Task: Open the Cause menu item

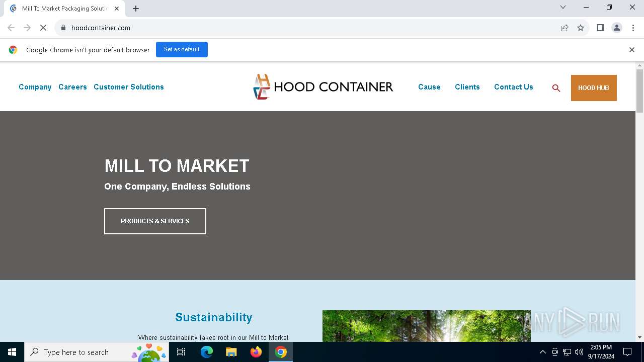Action: (x=429, y=87)
